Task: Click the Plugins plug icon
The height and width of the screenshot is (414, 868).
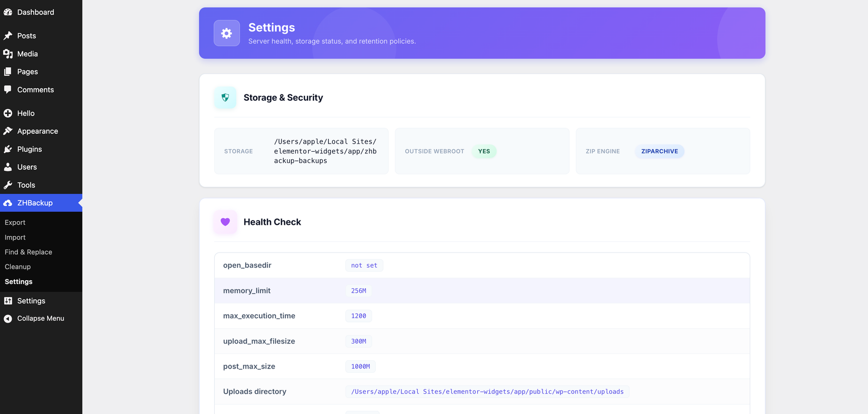Action: click(x=8, y=149)
